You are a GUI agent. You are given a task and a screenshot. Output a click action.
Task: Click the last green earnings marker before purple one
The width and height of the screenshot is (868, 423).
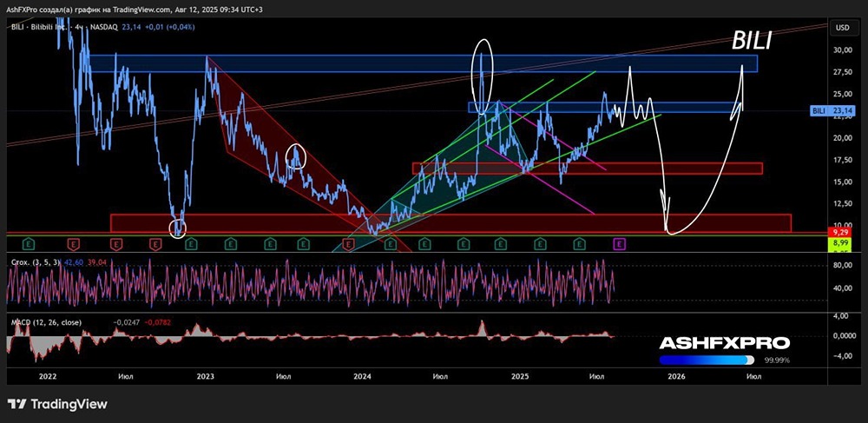point(580,243)
